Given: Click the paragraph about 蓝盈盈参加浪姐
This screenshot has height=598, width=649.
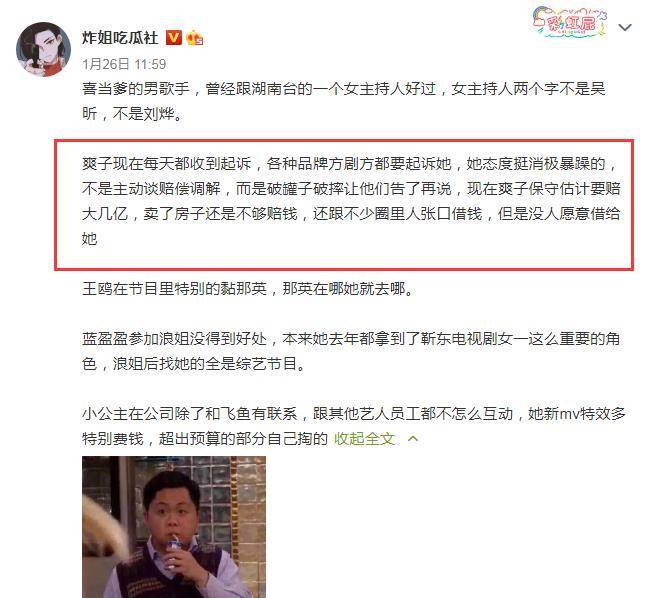Looking at the screenshot, I should coord(351,351).
